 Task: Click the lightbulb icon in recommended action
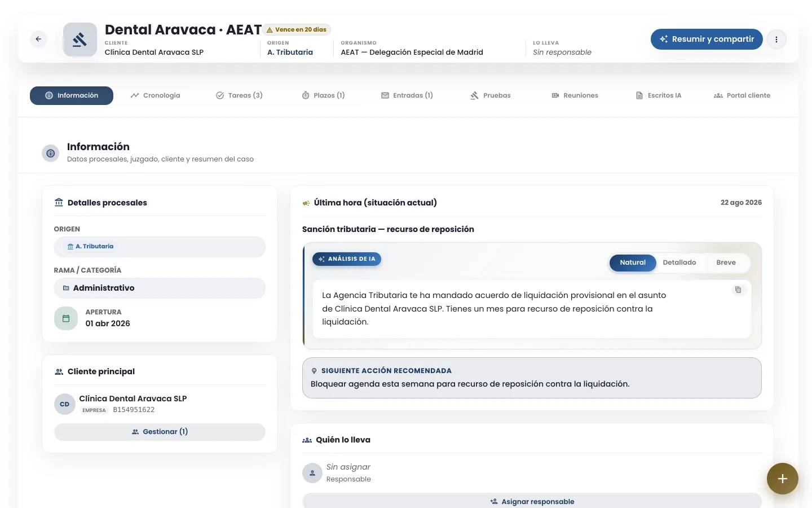pyautogui.click(x=314, y=371)
